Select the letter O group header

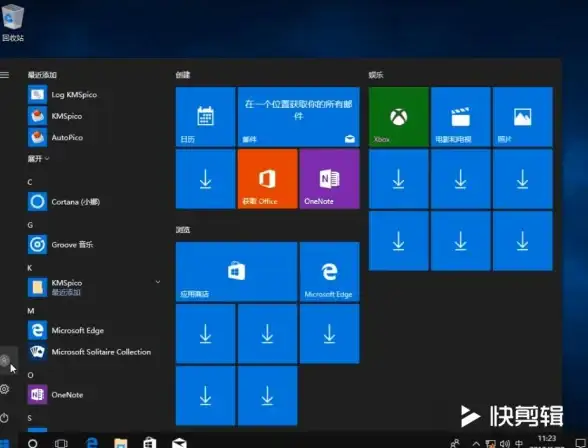coord(30,375)
